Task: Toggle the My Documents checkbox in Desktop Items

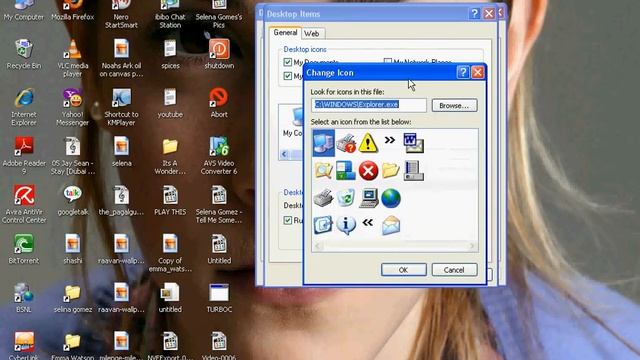Action: coord(287,62)
